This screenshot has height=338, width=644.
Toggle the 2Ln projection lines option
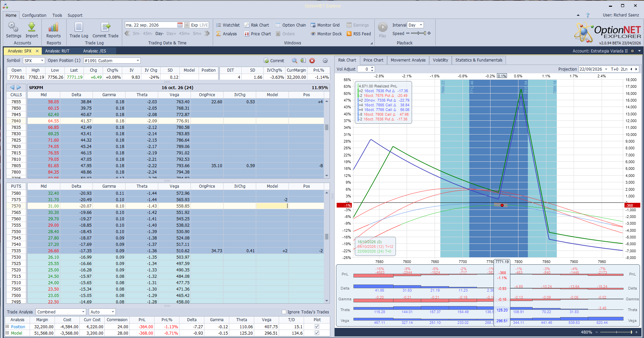(624, 69)
